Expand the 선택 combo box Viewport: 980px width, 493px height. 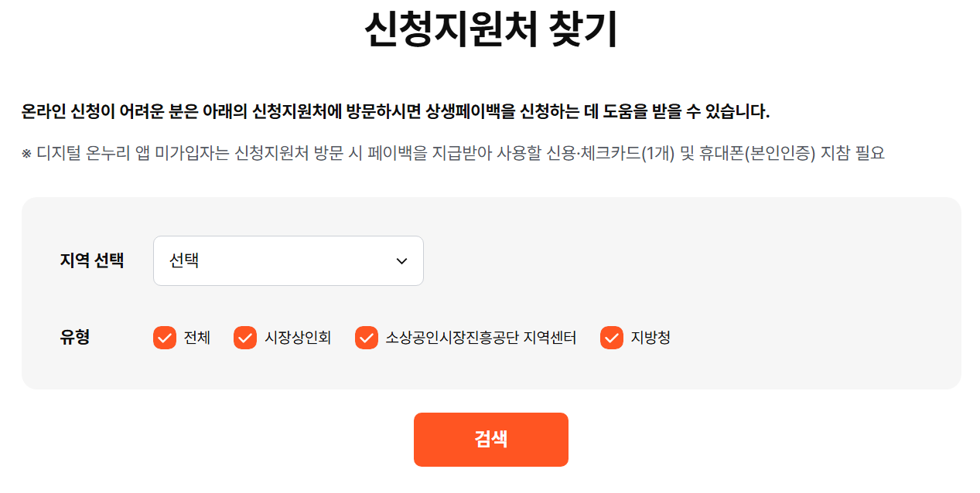[288, 260]
